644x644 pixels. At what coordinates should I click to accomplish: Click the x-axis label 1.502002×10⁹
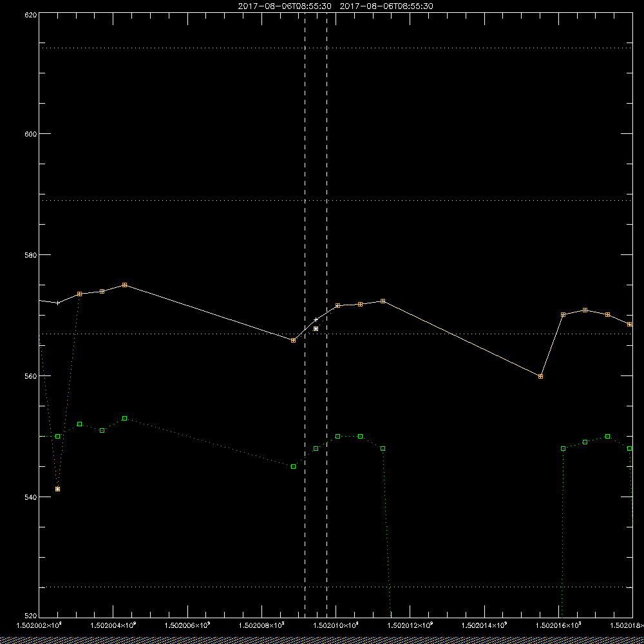coord(39,625)
